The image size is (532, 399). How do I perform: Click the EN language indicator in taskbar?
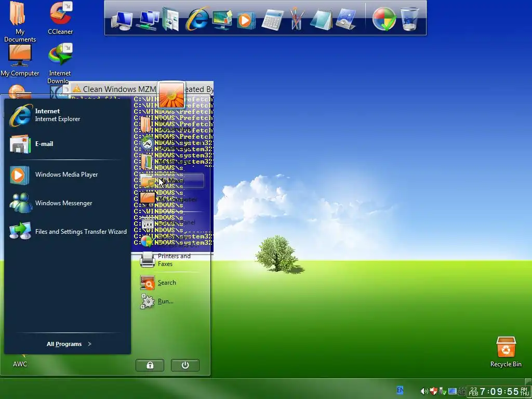(x=400, y=390)
